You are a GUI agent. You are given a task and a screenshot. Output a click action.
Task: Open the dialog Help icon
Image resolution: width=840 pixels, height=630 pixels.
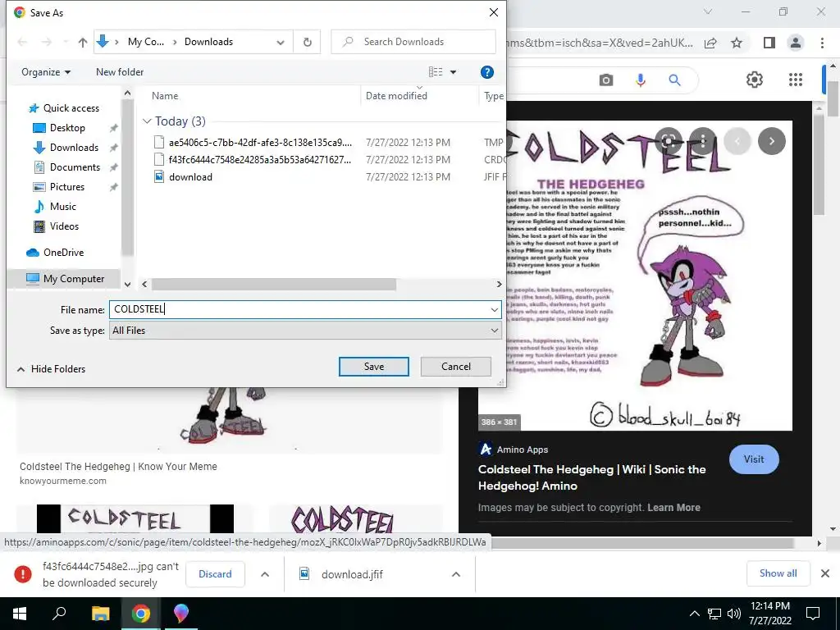pos(486,72)
